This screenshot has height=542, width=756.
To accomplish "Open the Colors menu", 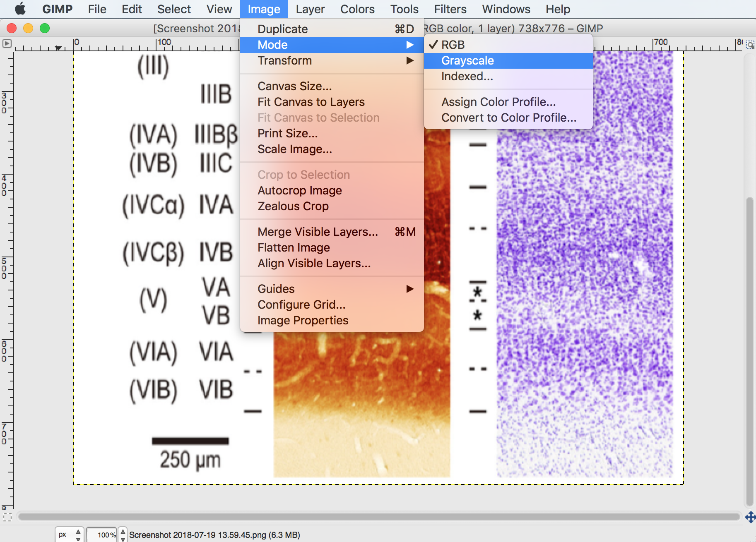I will [357, 9].
